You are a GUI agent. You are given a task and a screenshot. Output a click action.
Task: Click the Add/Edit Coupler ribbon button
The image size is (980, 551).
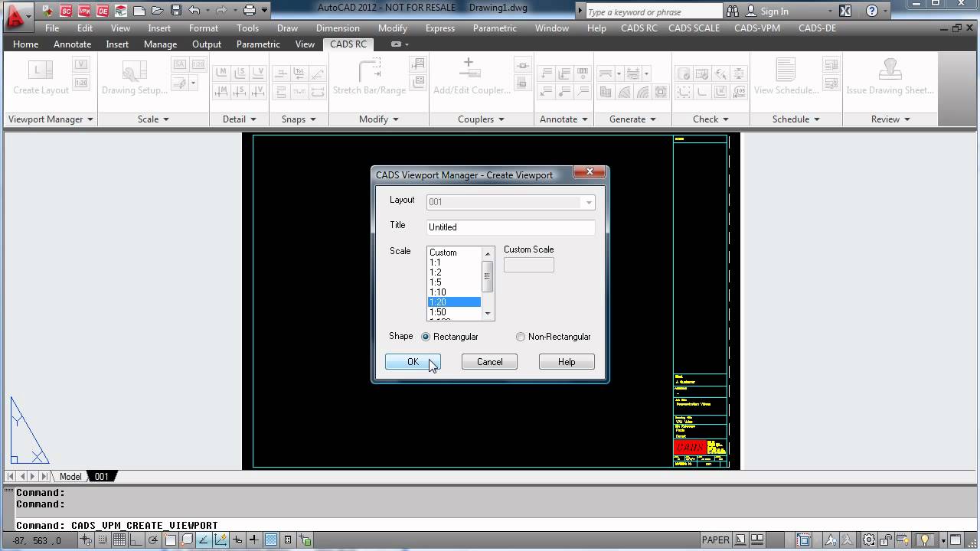(471, 77)
